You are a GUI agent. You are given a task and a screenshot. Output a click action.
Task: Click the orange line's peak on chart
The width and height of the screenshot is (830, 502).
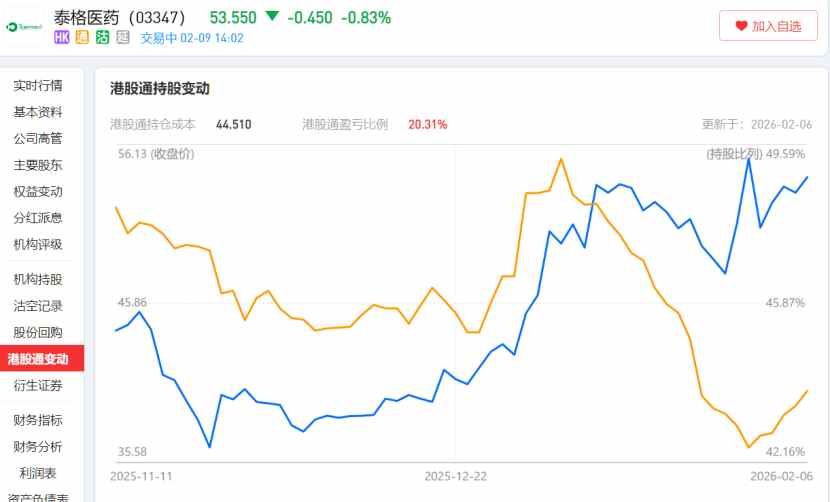coord(561,158)
